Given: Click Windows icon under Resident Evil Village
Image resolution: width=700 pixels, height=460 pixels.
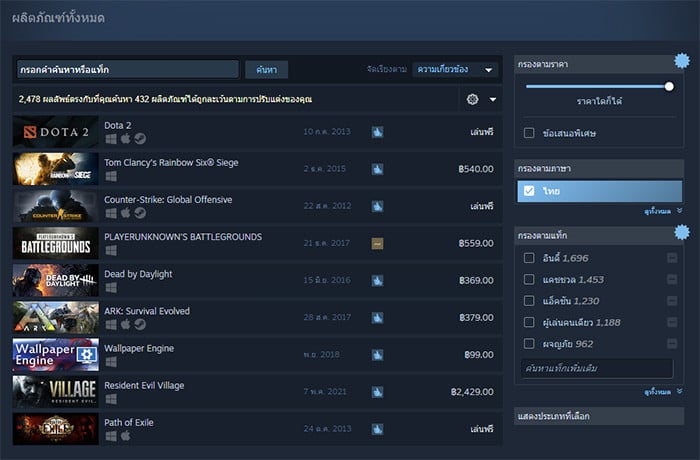Looking at the screenshot, I should (111, 399).
